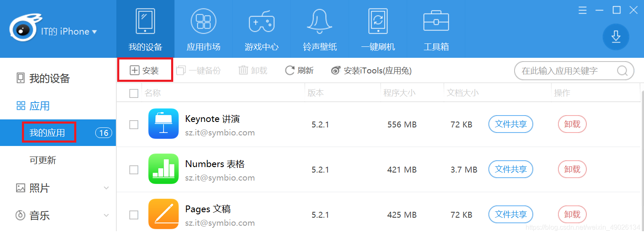Sort by 文档大小 column header
644x235 pixels.
pos(463,93)
